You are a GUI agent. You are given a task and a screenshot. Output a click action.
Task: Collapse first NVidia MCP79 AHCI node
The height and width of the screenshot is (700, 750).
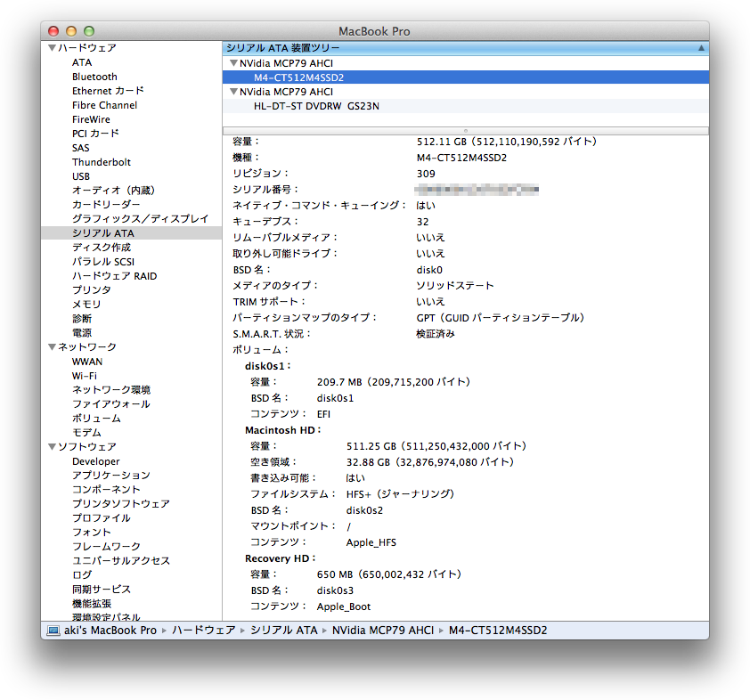[x=233, y=63]
